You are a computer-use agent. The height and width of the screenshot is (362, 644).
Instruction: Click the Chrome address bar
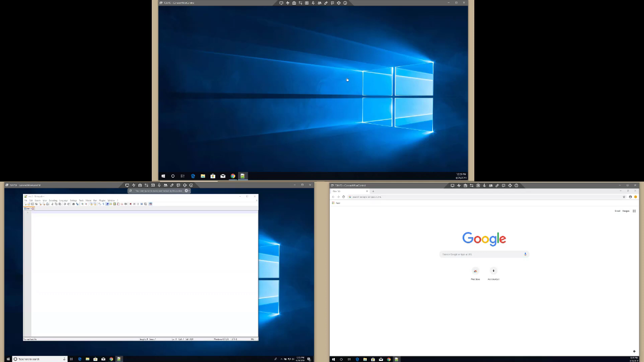(x=487, y=197)
